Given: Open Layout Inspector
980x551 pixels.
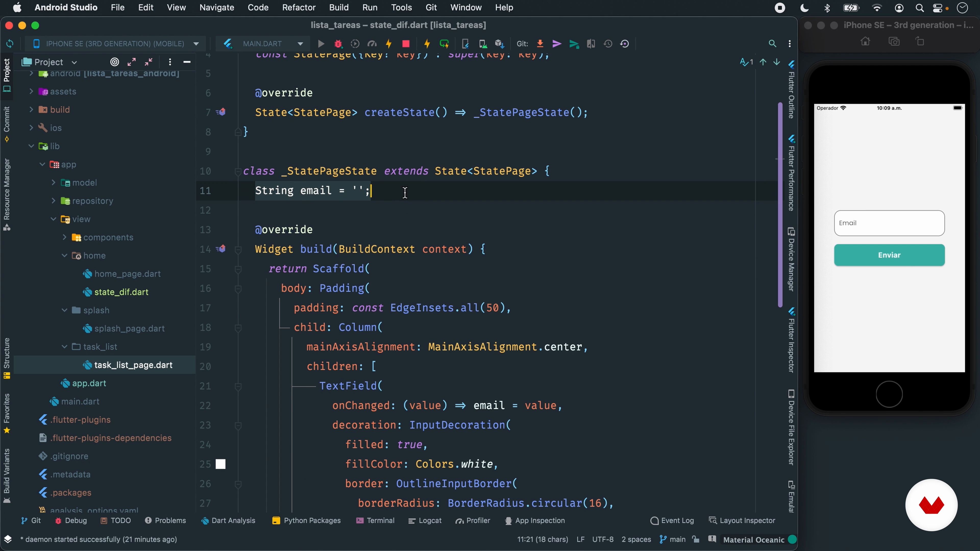Looking at the screenshot, I should 742,521.
